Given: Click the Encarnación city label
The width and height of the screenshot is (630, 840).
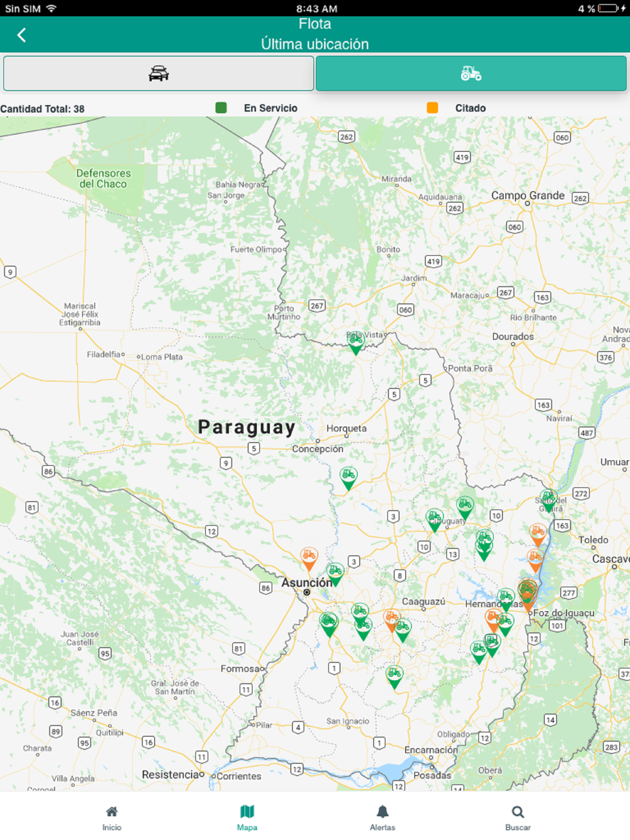Looking at the screenshot, I should [x=431, y=750].
